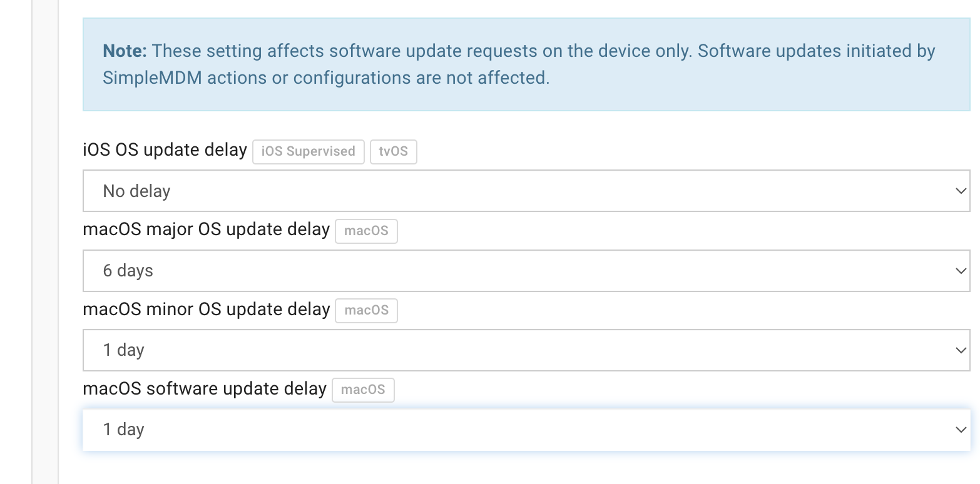Open the macOS minor OS update delay dropdown
This screenshot has height=484, width=980.
click(x=526, y=350)
